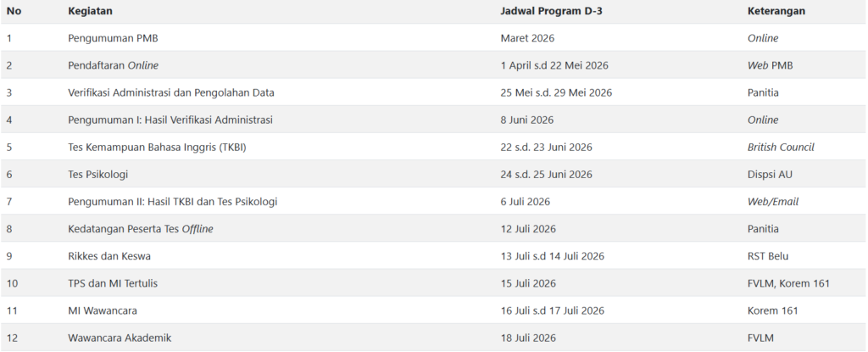Click the Wawancara Akademik row text
Screen dimensions: 868x352
click(x=120, y=338)
